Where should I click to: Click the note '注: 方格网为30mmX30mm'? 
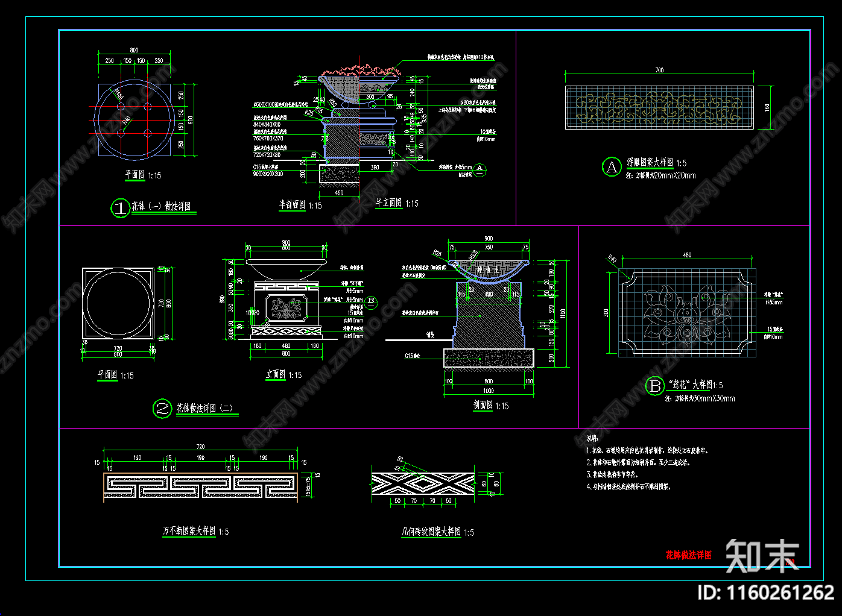click(x=700, y=398)
